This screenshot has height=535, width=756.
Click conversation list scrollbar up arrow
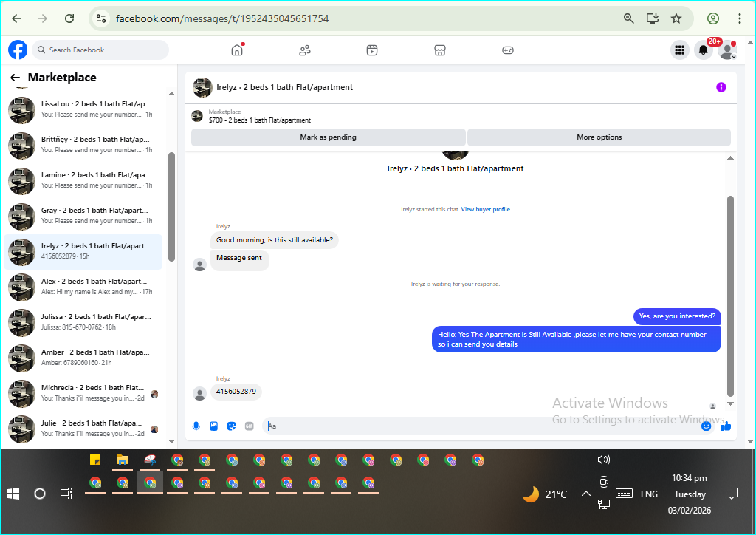point(171,94)
